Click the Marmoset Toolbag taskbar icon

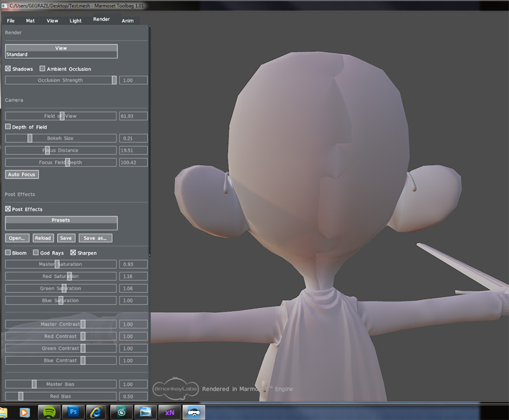[194, 412]
